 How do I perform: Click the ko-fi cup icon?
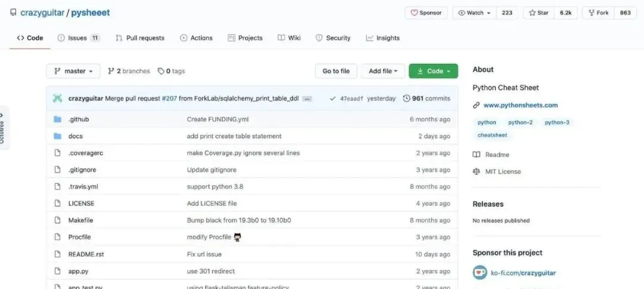coord(479,272)
